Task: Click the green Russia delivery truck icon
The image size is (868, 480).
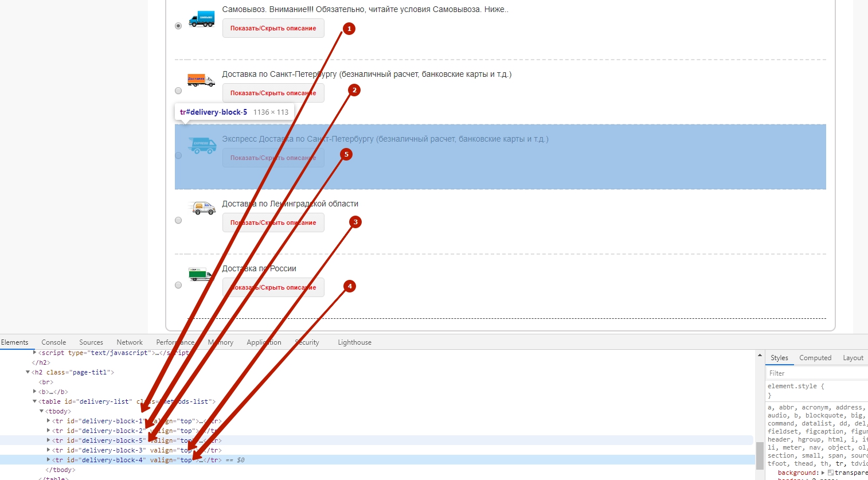Action: 200,274
